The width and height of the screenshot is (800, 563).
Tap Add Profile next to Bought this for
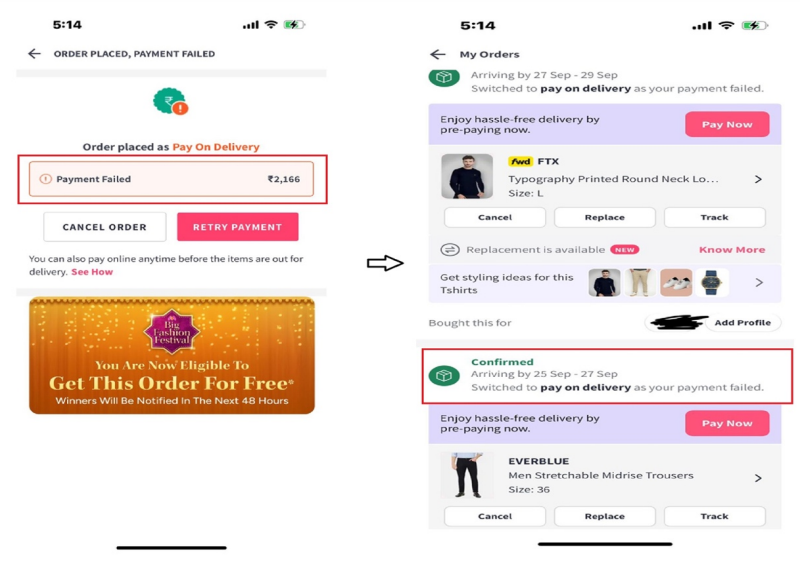click(x=742, y=323)
